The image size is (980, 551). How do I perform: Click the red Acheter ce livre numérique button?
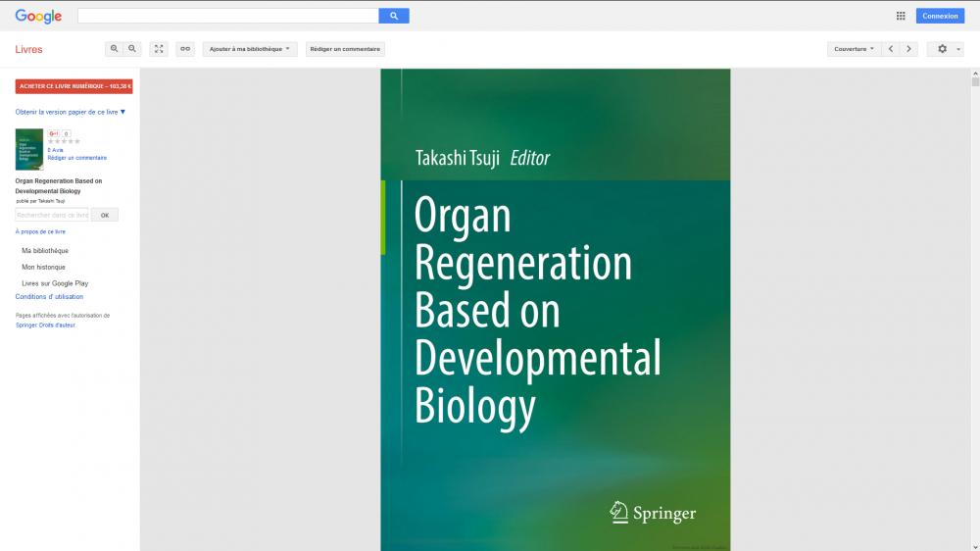(x=73, y=86)
